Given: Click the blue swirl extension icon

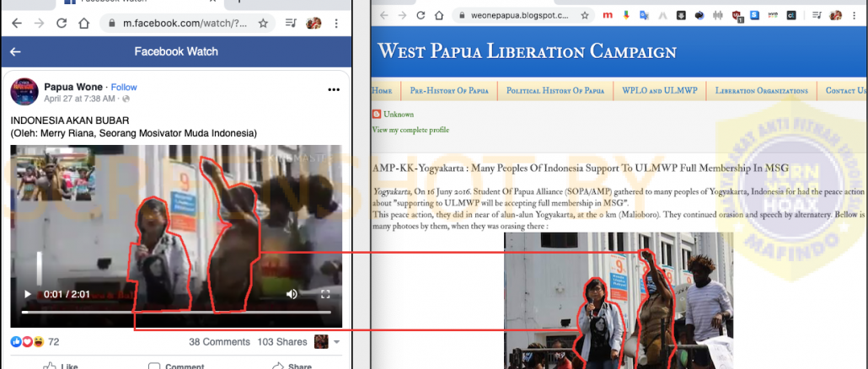Looking at the screenshot, I should point(699,15).
